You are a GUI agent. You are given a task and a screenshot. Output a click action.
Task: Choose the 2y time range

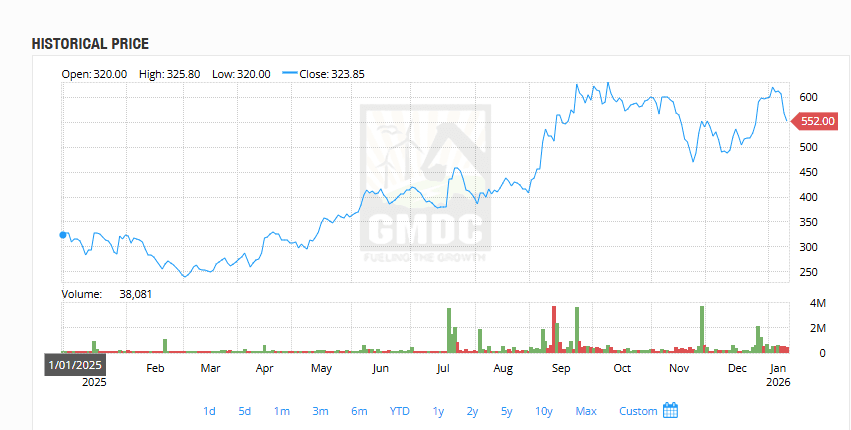point(472,411)
